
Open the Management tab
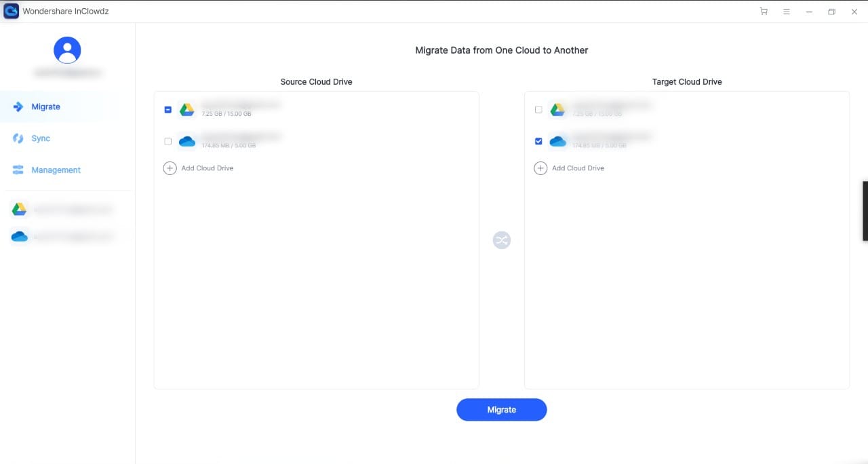56,170
